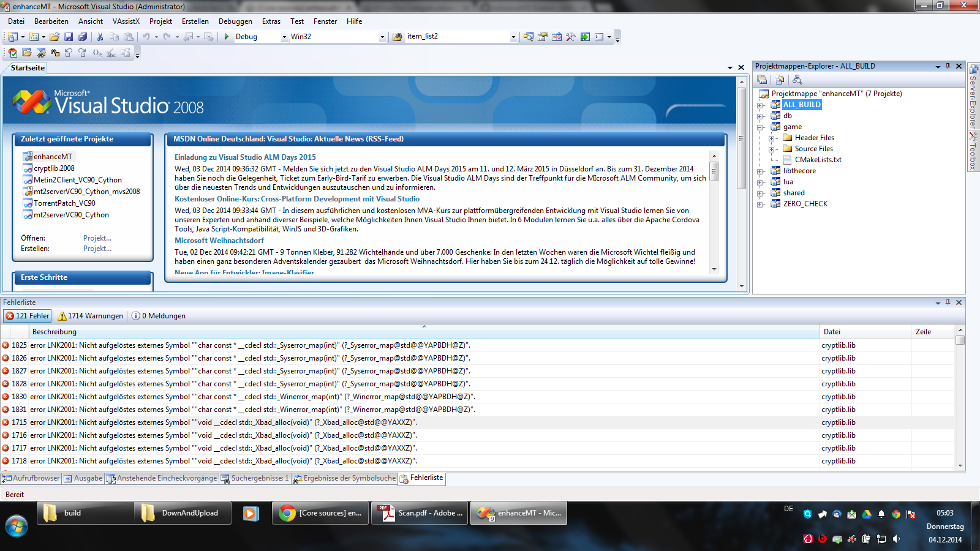
Task: Open the Win32 platform dropdown
Action: tap(382, 37)
